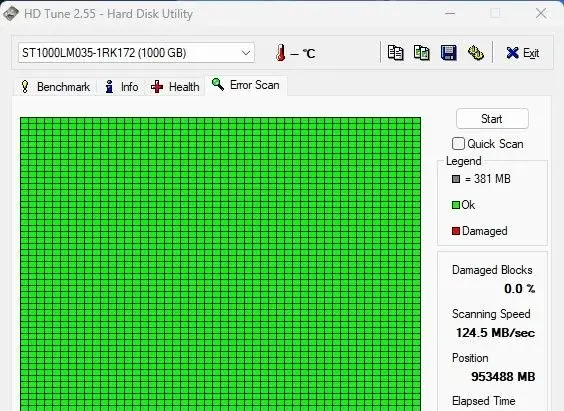The height and width of the screenshot is (411, 564).
Task: Click the blue info icon on the Info tab
Action: click(x=109, y=87)
